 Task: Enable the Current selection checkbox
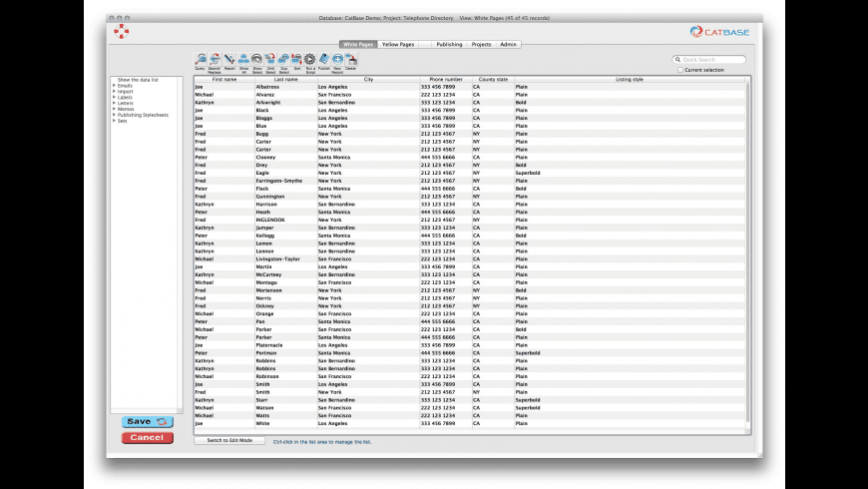(x=680, y=70)
